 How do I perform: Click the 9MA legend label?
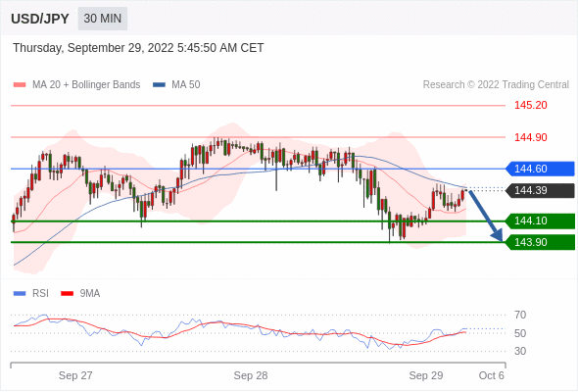[90, 294]
